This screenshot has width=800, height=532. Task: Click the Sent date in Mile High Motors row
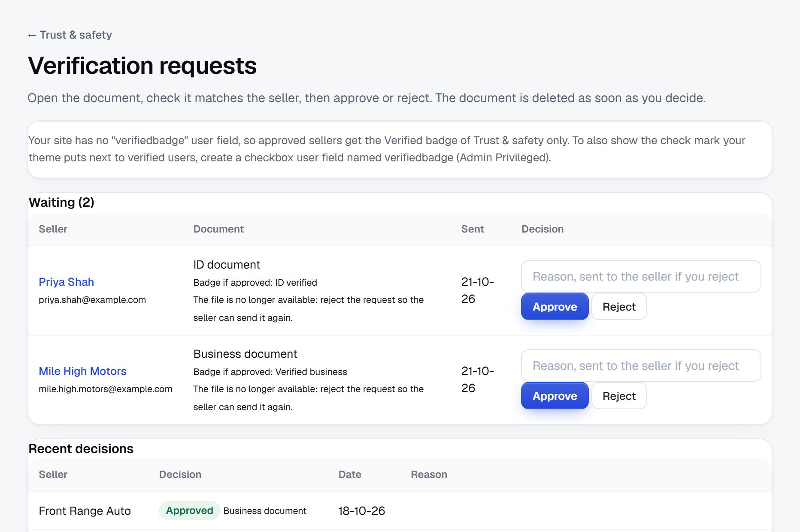[477, 380]
